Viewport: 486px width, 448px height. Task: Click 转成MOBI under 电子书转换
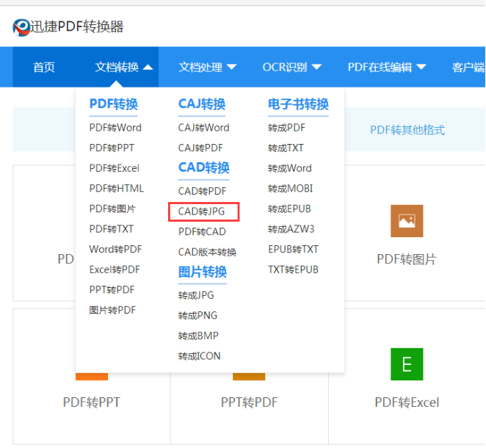290,188
